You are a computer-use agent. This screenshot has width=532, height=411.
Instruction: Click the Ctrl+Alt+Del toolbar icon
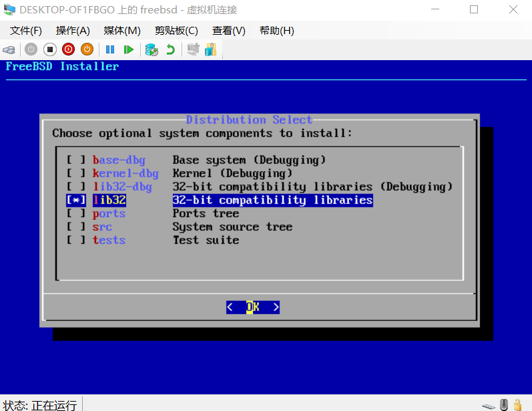[x=9, y=50]
